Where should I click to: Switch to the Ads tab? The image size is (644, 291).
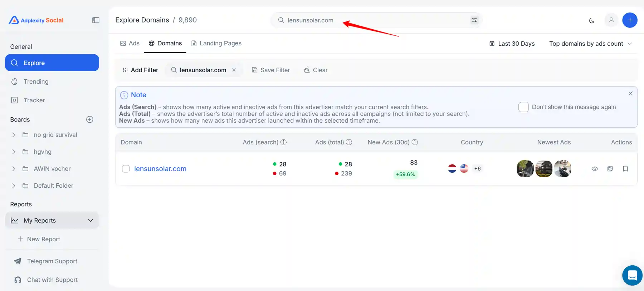coord(130,43)
